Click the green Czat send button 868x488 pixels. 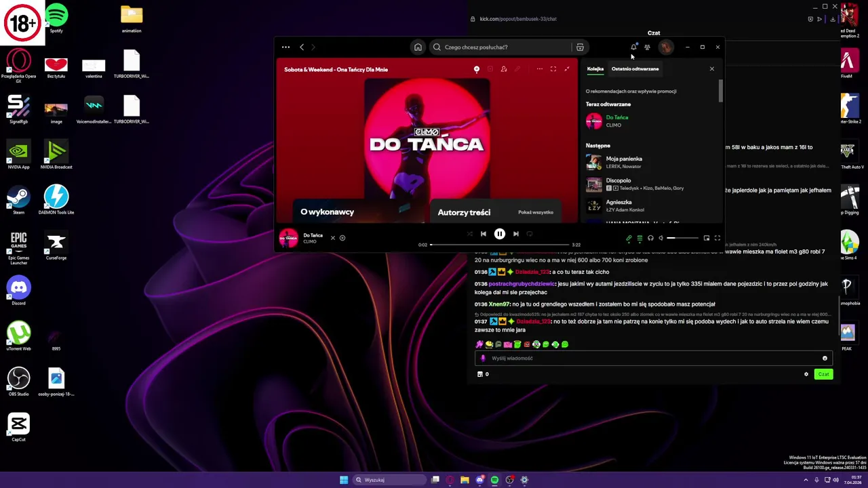tap(823, 374)
